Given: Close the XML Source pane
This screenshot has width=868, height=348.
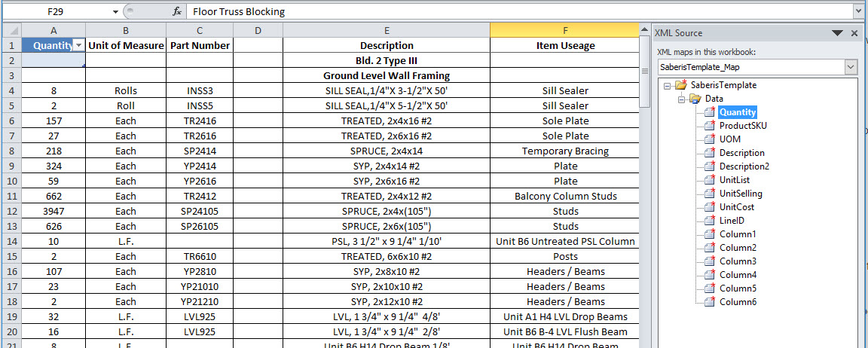Looking at the screenshot, I should 854,33.
